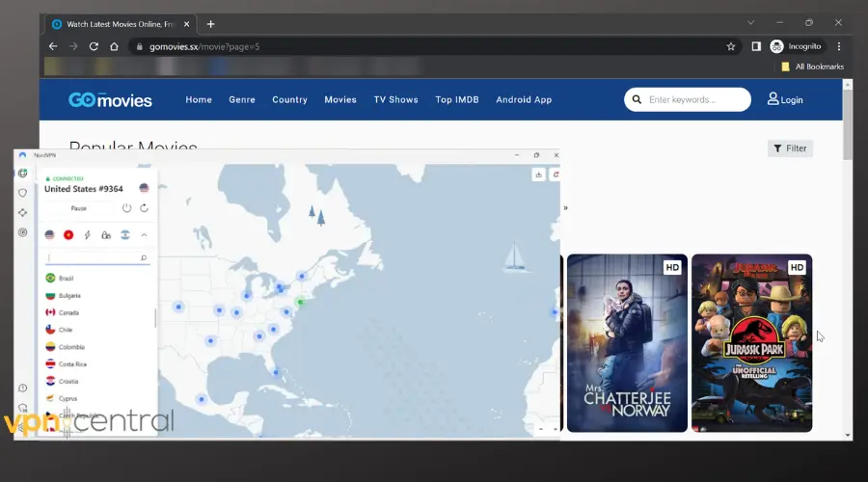Close the Watch Latest Movies tab

[x=186, y=24]
